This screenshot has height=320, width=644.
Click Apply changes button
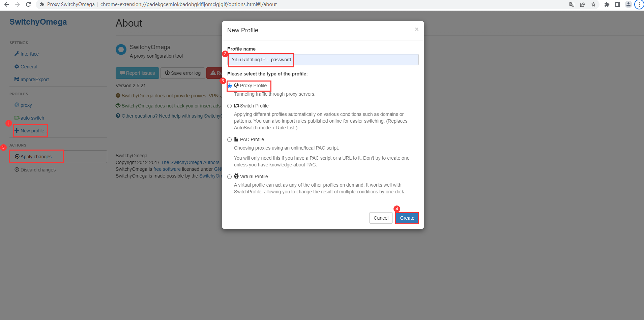(x=58, y=157)
